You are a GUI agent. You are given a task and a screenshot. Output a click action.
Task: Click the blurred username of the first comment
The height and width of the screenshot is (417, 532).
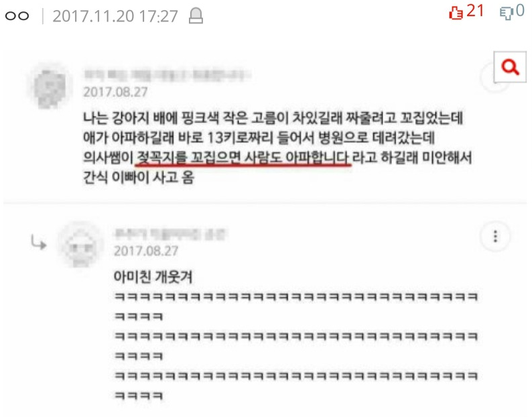click(168, 74)
